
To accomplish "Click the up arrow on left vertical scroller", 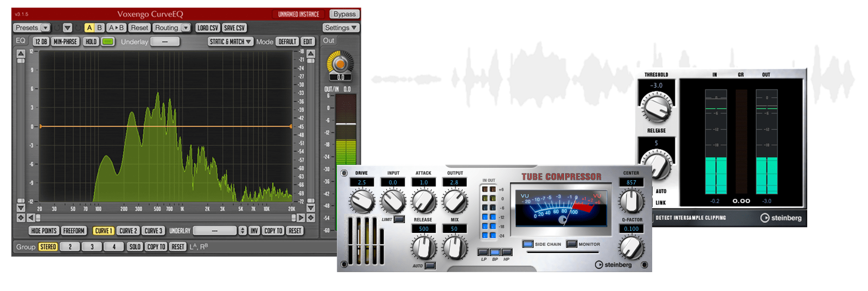I will (21, 53).
